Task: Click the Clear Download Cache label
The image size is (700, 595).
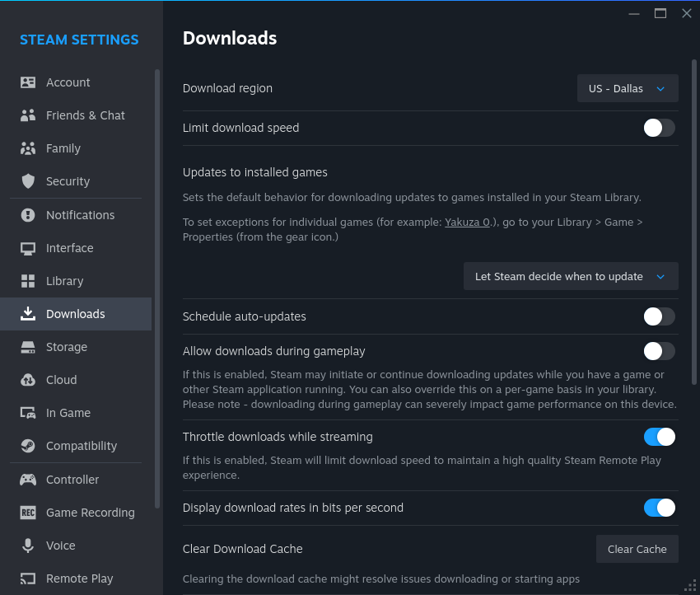Action: [x=242, y=549]
